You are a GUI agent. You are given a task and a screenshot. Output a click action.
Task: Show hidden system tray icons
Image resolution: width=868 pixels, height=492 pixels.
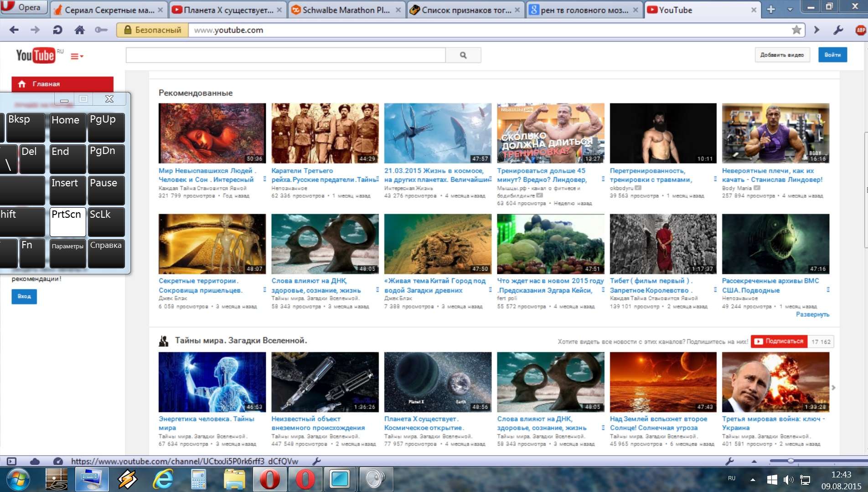(753, 479)
